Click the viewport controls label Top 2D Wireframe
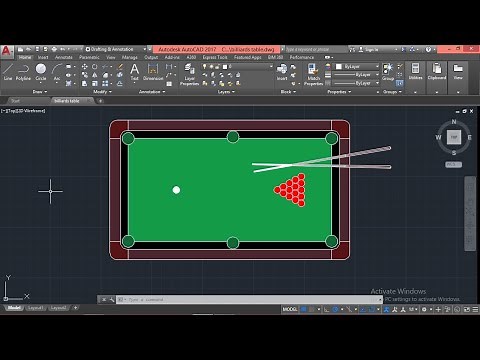 pos(23,111)
